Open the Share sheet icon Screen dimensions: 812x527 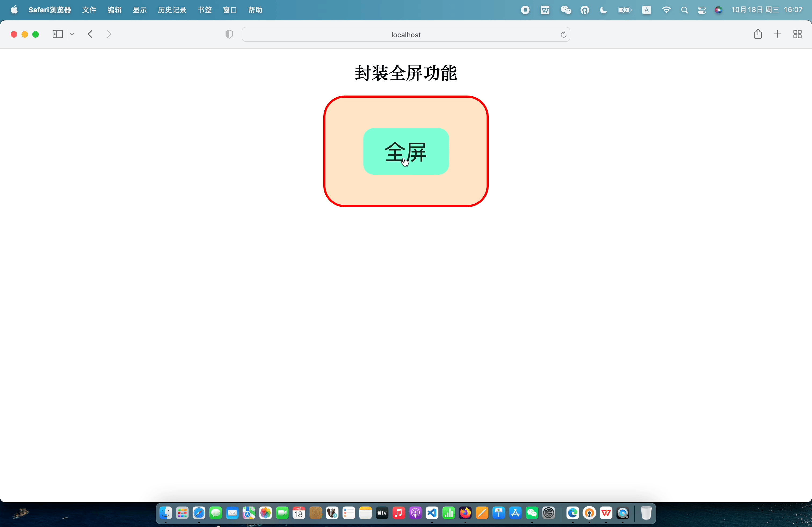pyautogui.click(x=757, y=34)
